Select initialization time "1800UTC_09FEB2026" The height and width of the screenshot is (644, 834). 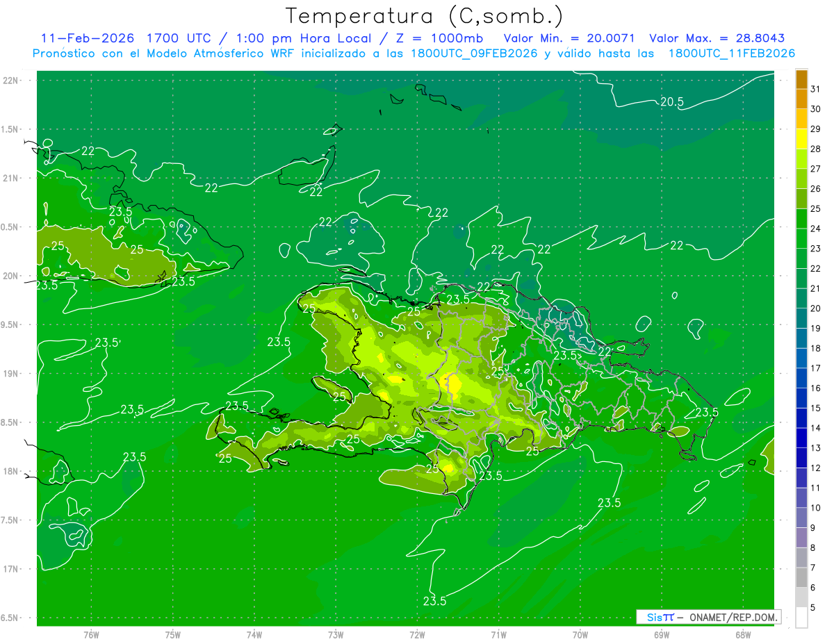474,53
